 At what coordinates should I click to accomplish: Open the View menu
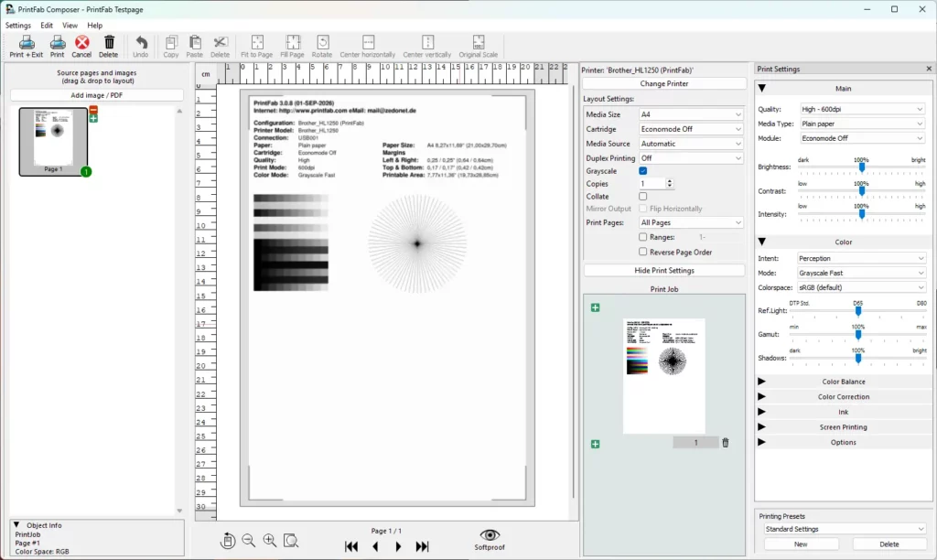click(70, 25)
